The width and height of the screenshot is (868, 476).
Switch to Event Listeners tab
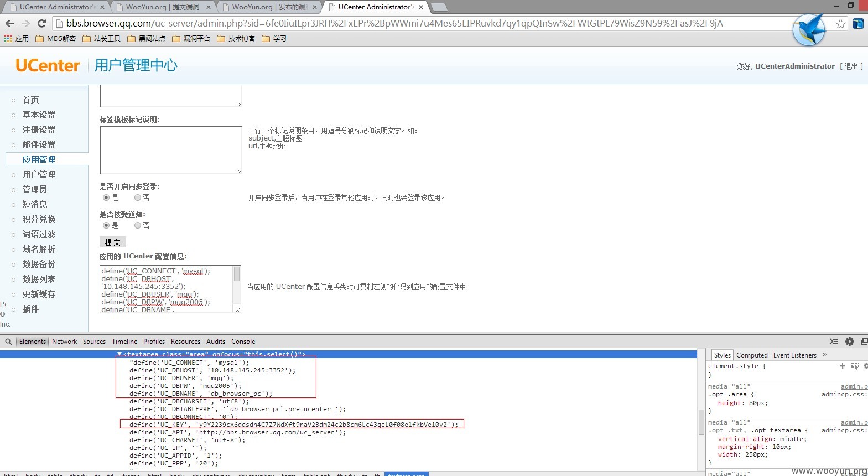point(795,355)
